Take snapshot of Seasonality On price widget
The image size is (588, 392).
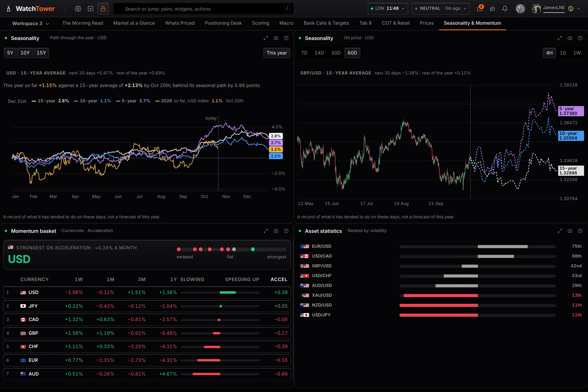(x=570, y=38)
